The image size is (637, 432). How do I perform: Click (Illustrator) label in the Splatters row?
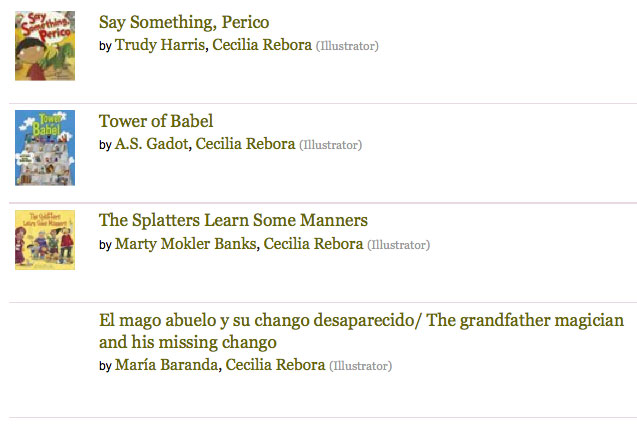point(398,245)
